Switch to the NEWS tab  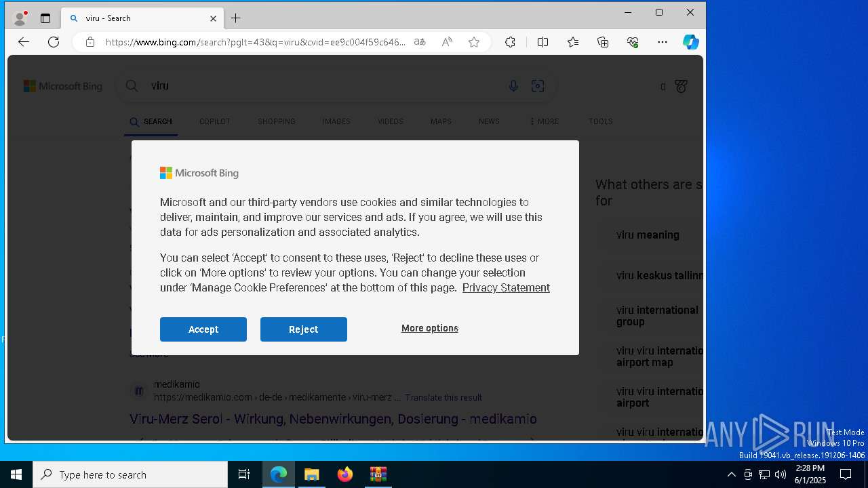(489, 121)
